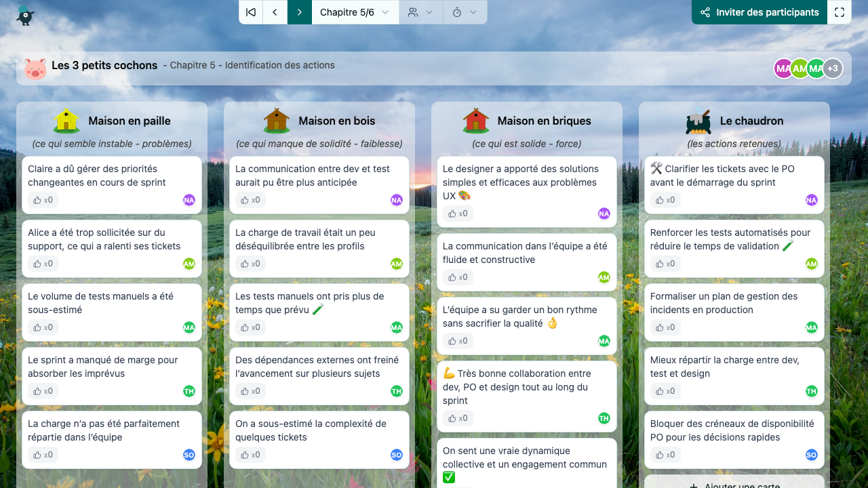Click the mascot logo in top-left corner

(x=25, y=15)
